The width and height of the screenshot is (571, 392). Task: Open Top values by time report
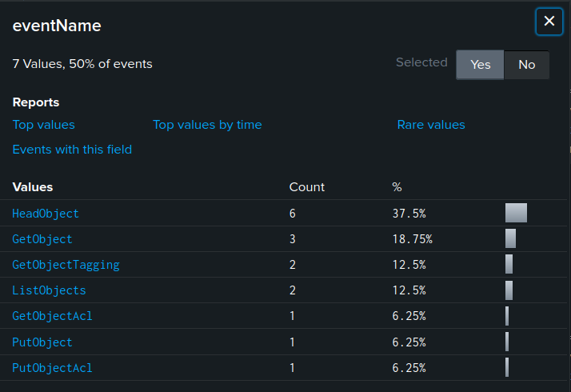pos(207,125)
